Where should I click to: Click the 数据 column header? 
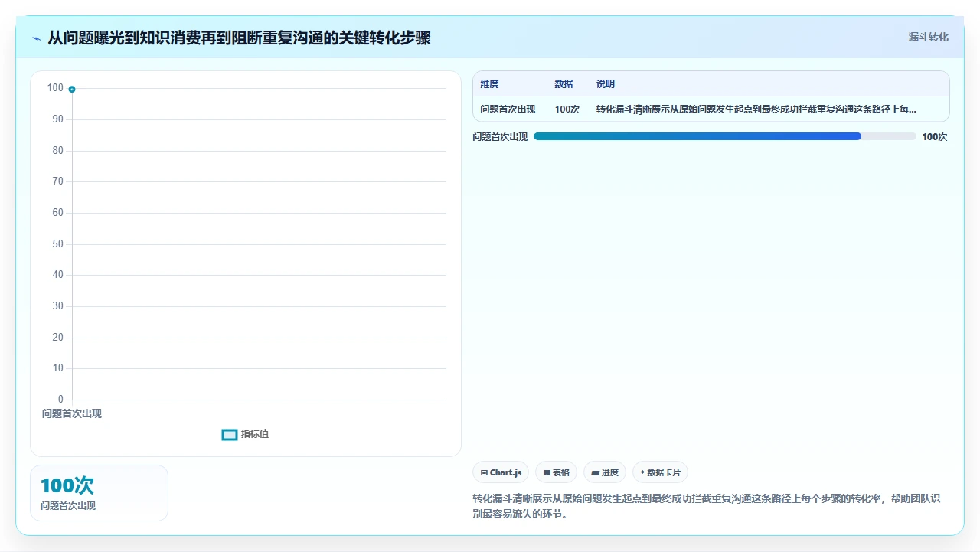[563, 84]
